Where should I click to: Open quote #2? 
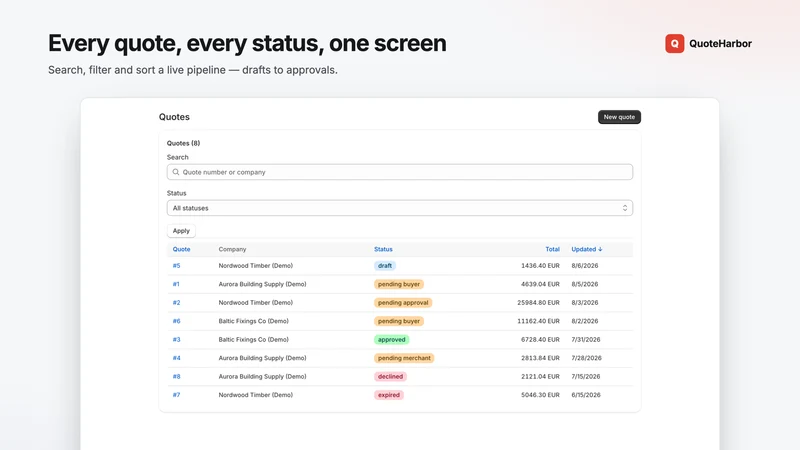177,303
